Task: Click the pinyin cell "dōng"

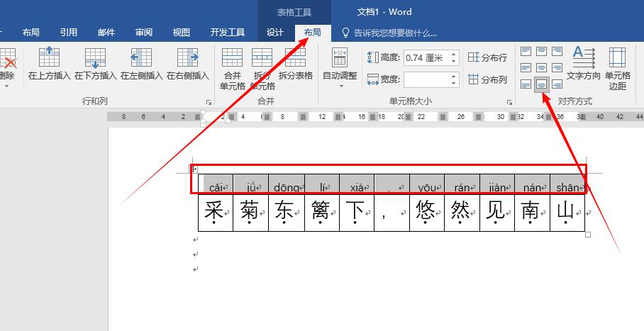Action: pyautogui.click(x=287, y=184)
